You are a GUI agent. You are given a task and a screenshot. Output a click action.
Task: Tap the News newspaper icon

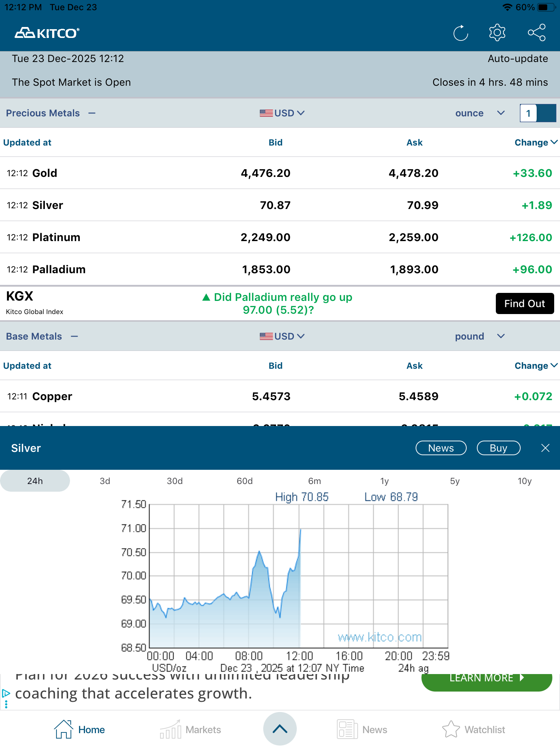pos(347,729)
